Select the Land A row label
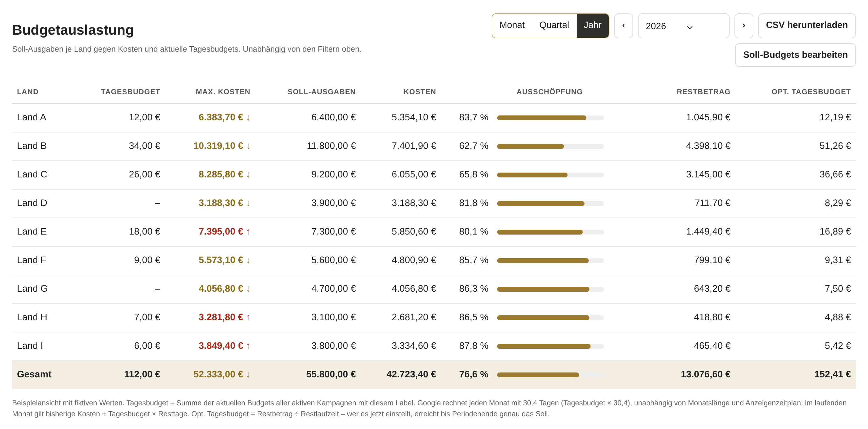The image size is (868, 429). [x=31, y=117]
